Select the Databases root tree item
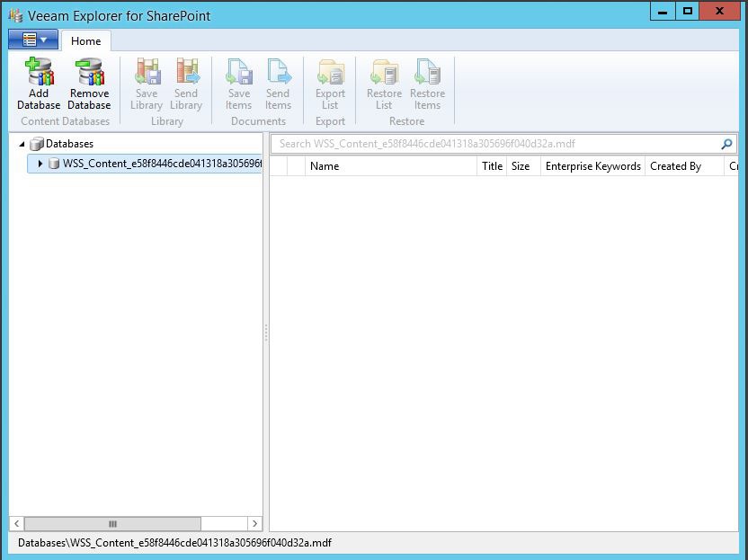This screenshot has width=748, height=560. coord(61,144)
